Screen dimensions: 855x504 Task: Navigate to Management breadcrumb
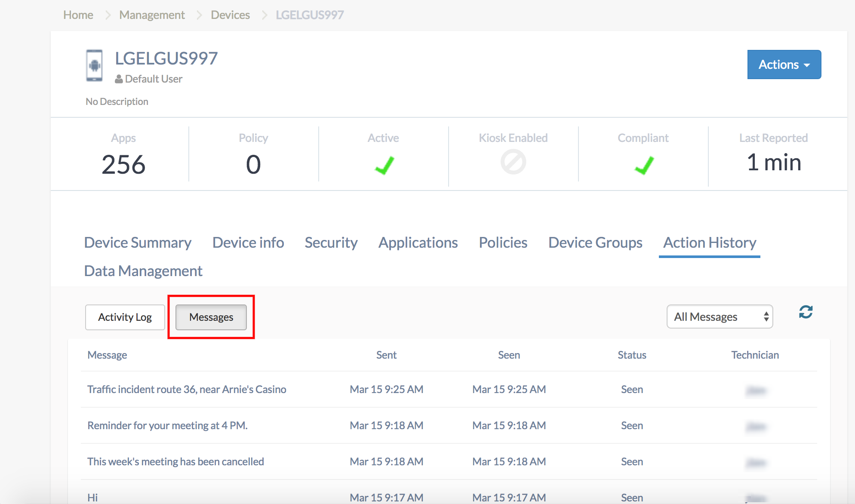point(152,15)
